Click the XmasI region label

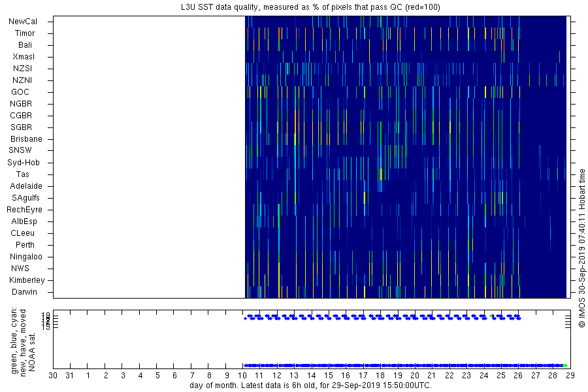coord(24,57)
